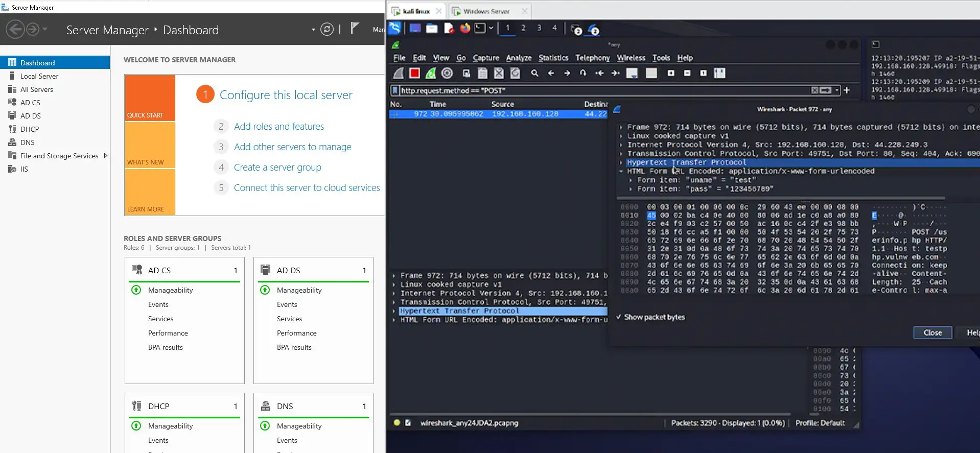Add a display filter button (plus)
The width and height of the screenshot is (980, 453).
click(847, 90)
